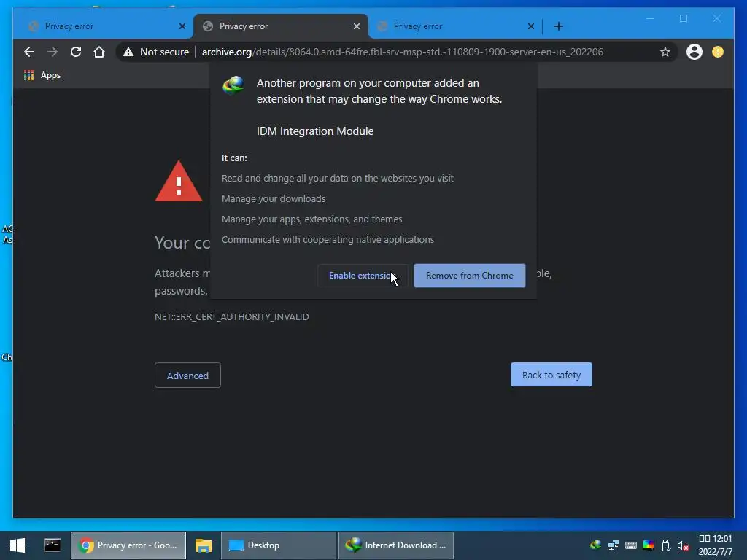Open a new tab with the plus button
This screenshot has height=560, width=747.
(559, 26)
